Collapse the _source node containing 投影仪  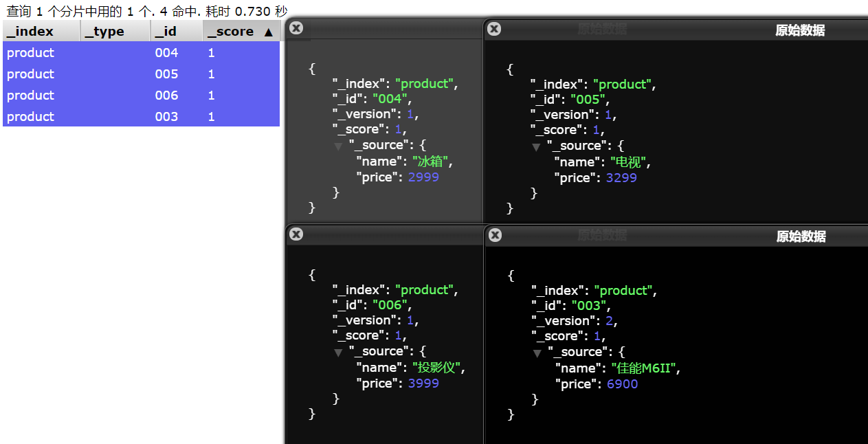tap(338, 352)
